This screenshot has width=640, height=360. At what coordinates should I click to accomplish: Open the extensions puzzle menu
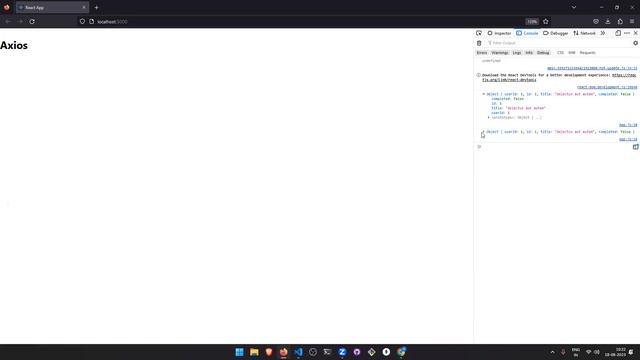click(x=620, y=21)
